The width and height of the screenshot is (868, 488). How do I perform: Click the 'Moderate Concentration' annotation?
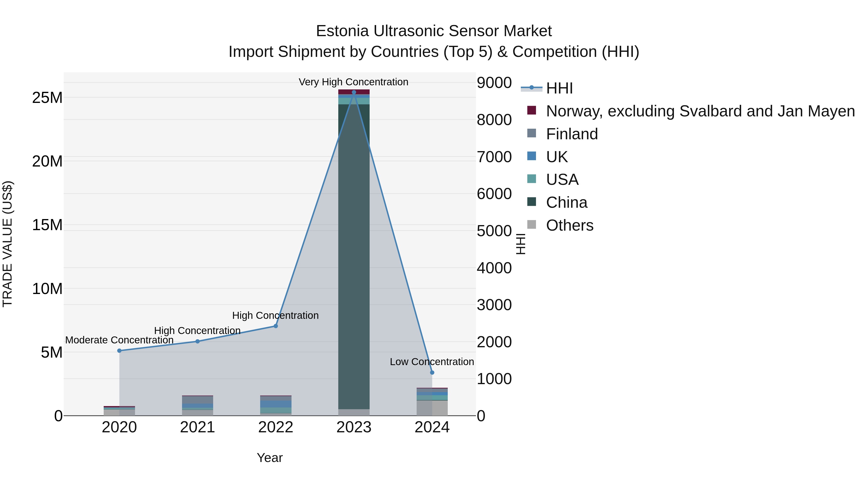119,340
